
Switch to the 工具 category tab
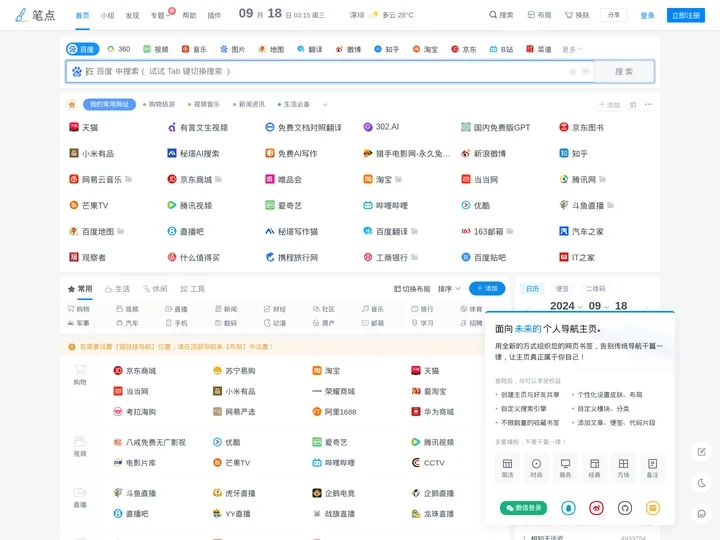click(192, 289)
